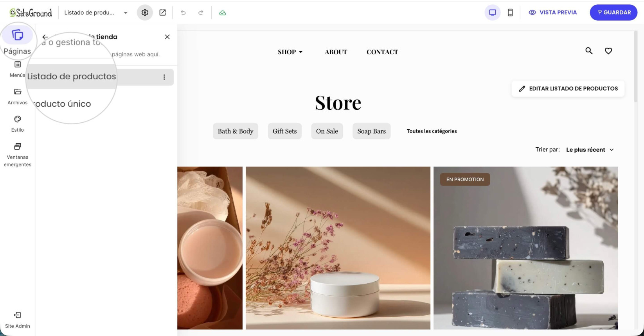Undo the last change
Image resolution: width=644 pixels, height=336 pixels.
point(183,13)
